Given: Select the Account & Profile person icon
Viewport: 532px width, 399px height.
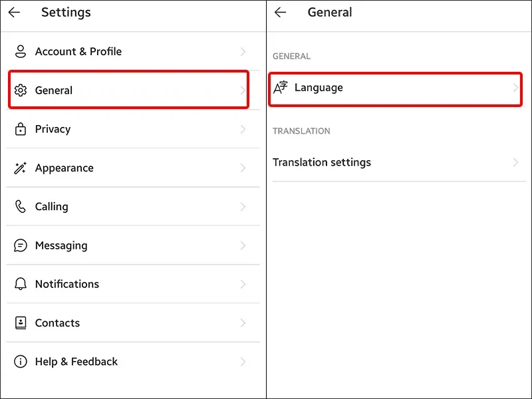Looking at the screenshot, I should point(20,51).
